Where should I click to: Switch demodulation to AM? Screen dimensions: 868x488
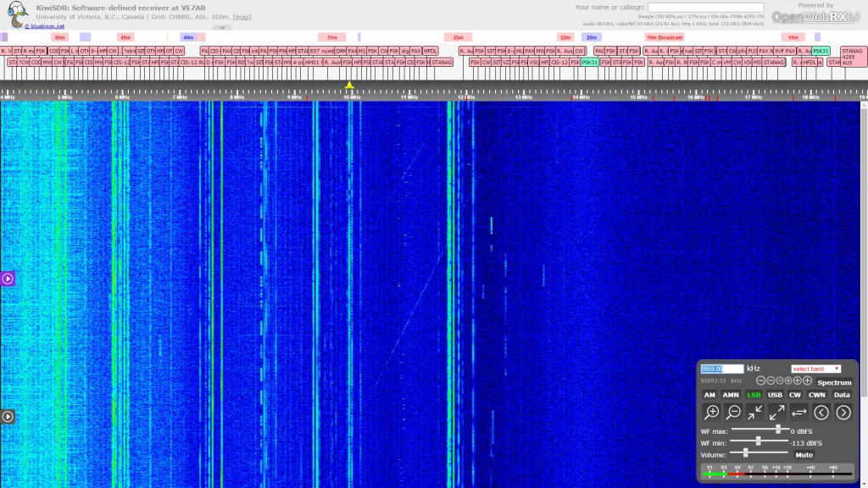[x=709, y=395]
